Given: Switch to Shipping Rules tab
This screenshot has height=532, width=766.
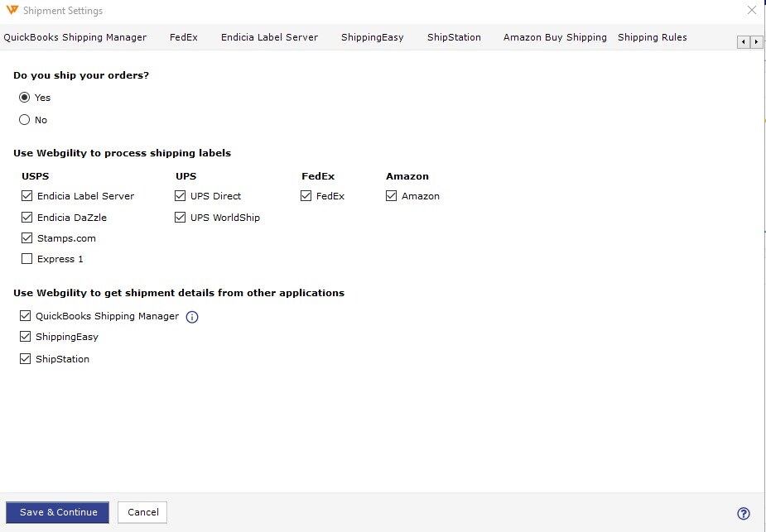Looking at the screenshot, I should (x=653, y=37).
